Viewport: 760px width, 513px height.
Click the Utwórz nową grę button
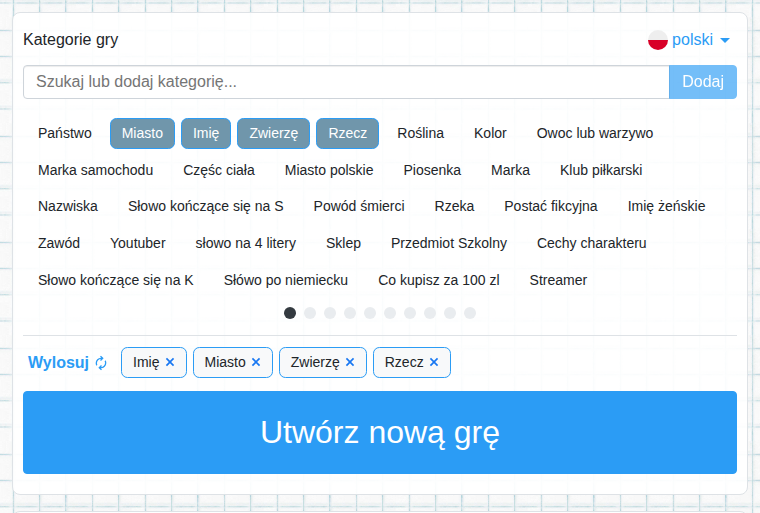380,433
